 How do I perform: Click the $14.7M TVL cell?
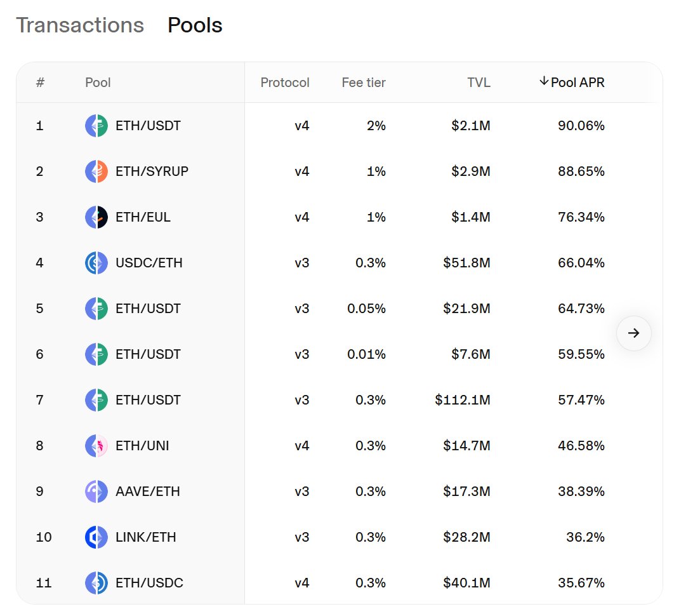(x=467, y=446)
